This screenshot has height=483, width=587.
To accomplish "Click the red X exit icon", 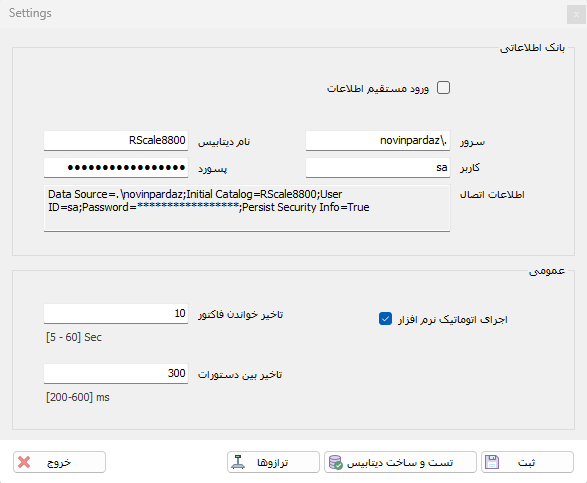I will (24, 462).
